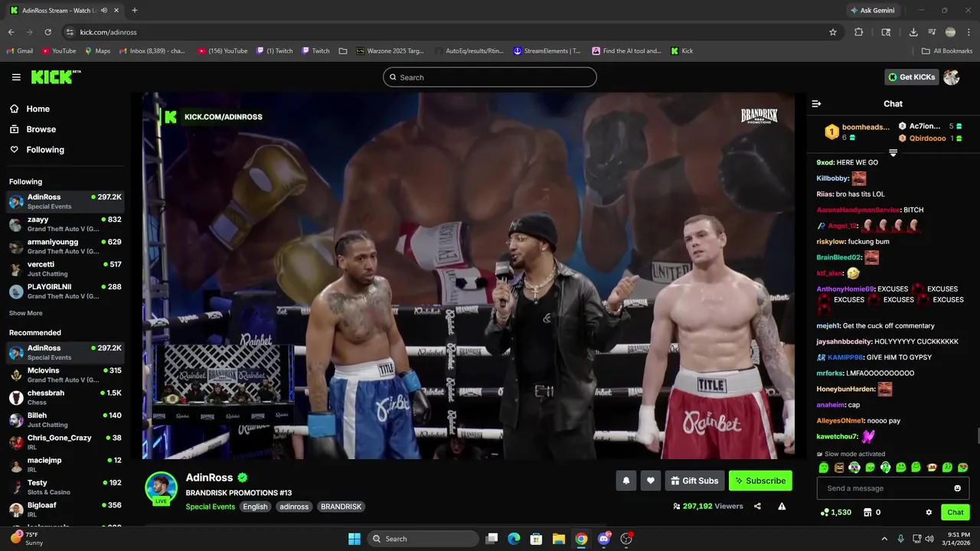
Task: Reload the page
Action: click(47, 32)
